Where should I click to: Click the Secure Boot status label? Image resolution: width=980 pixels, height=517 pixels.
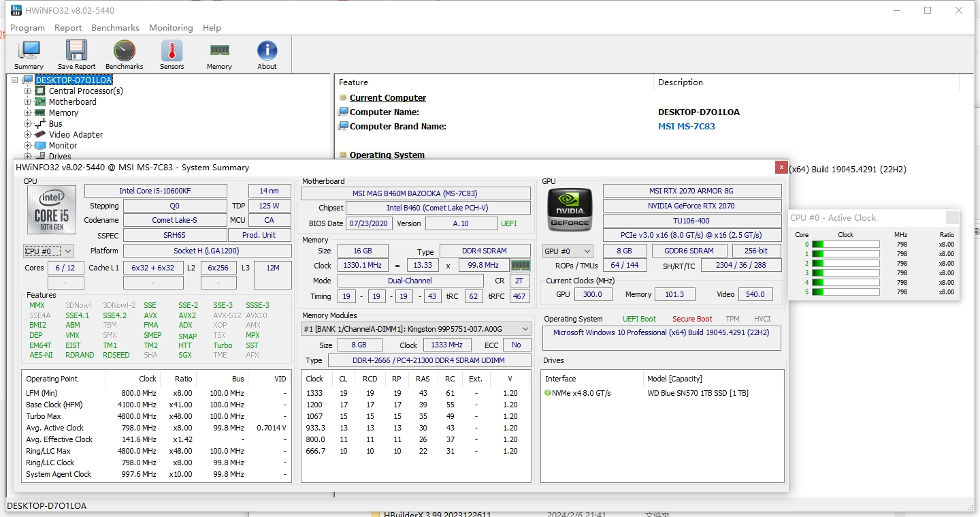pyautogui.click(x=692, y=319)
